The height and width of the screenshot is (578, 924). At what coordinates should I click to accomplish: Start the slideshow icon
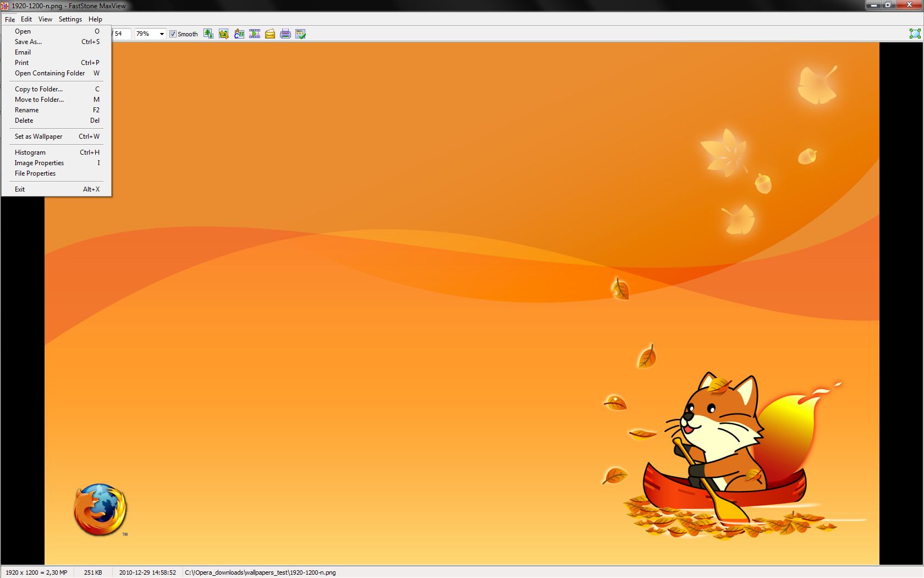tap(255, 34)
